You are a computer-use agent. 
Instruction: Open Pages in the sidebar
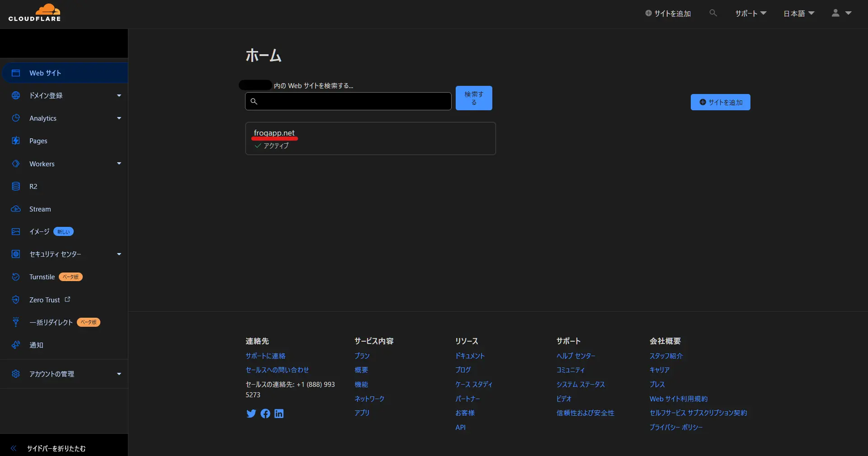point(38,141)
